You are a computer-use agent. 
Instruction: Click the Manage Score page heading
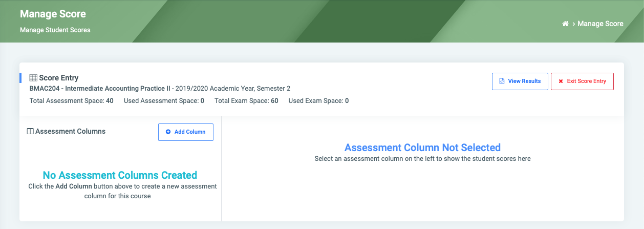click(x=53, y=14)
